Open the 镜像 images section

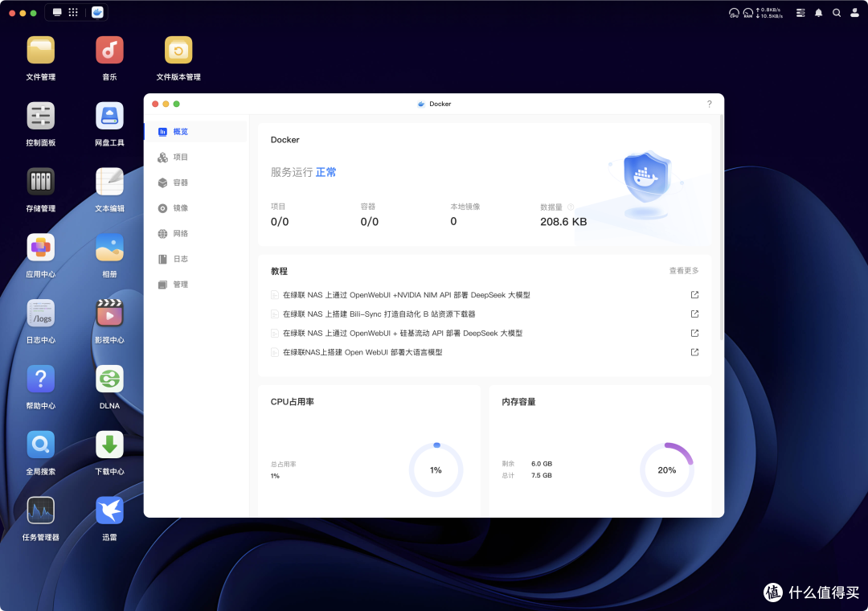pos(196,207)
